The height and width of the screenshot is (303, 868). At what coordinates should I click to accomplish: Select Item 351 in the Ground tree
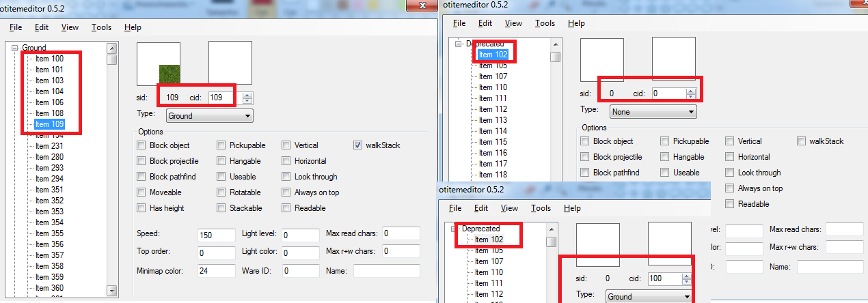point(49,190)
